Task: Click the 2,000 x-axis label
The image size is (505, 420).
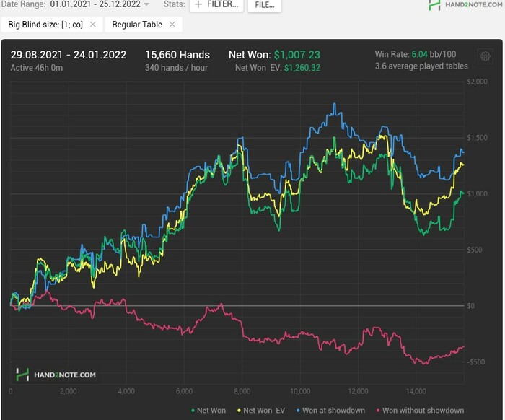Action: (x=69, y=391)
